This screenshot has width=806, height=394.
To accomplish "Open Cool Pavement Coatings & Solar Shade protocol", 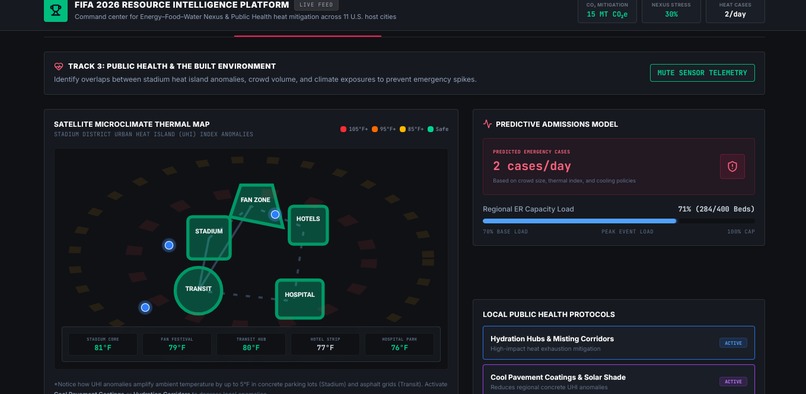I will (618, 380).
